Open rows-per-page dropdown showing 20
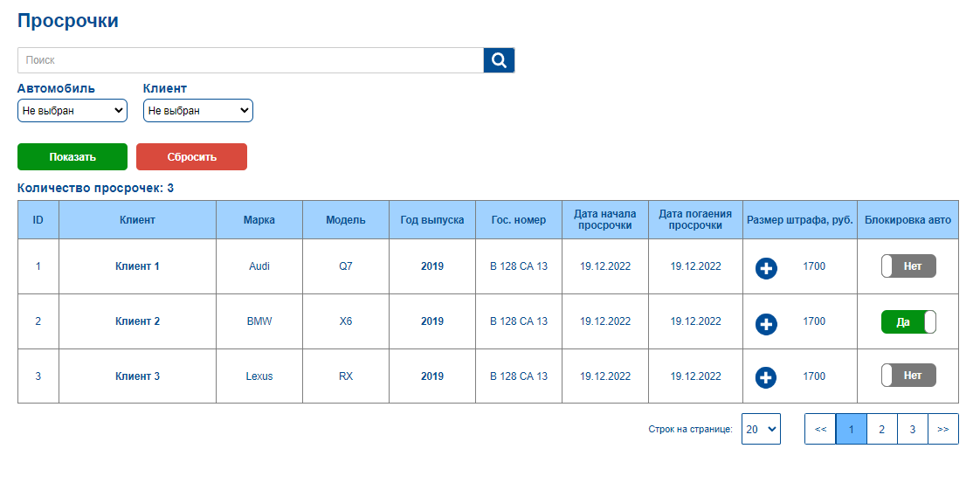 click(x=761, y=429)
